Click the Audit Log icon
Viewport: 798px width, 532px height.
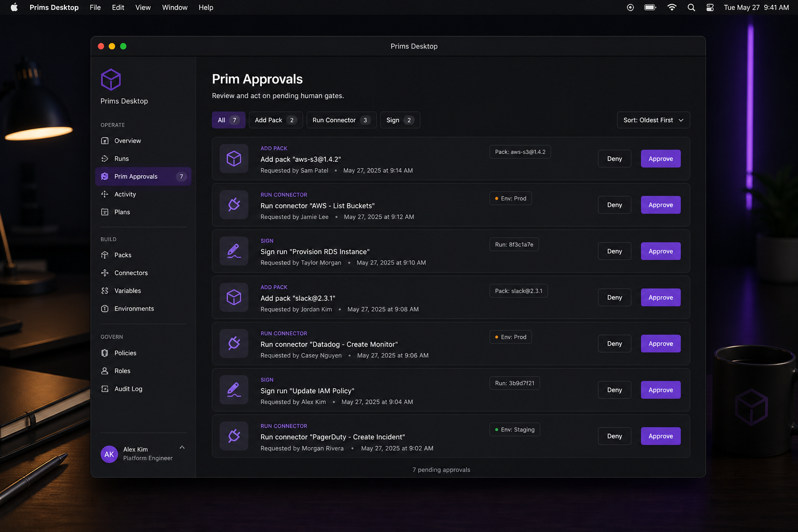tap(105, 389)
